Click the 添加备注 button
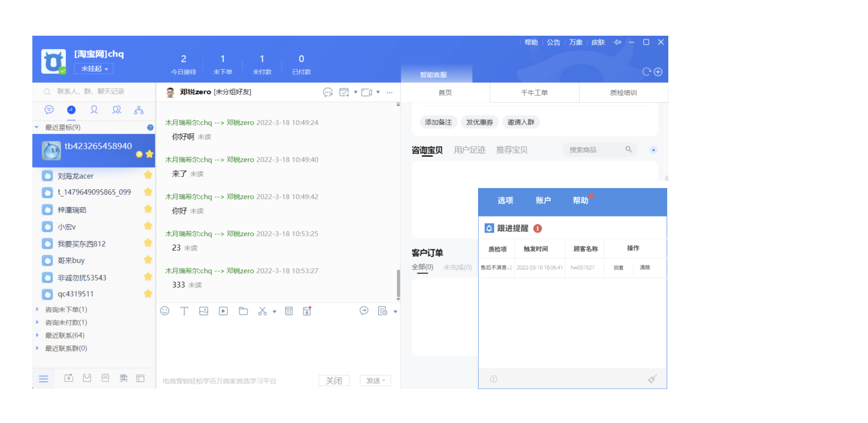The image size is (868, 423). pos(438,122)
